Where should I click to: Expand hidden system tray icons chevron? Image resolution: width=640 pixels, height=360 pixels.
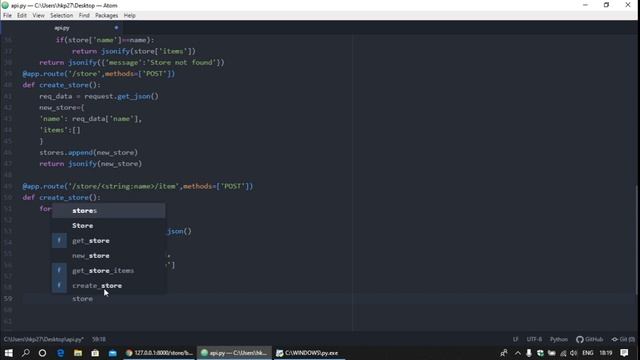click(518, 353)
